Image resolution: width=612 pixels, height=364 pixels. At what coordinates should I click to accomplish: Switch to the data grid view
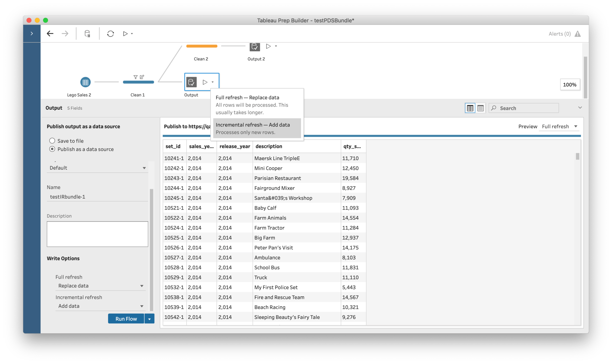coord(470,108)
